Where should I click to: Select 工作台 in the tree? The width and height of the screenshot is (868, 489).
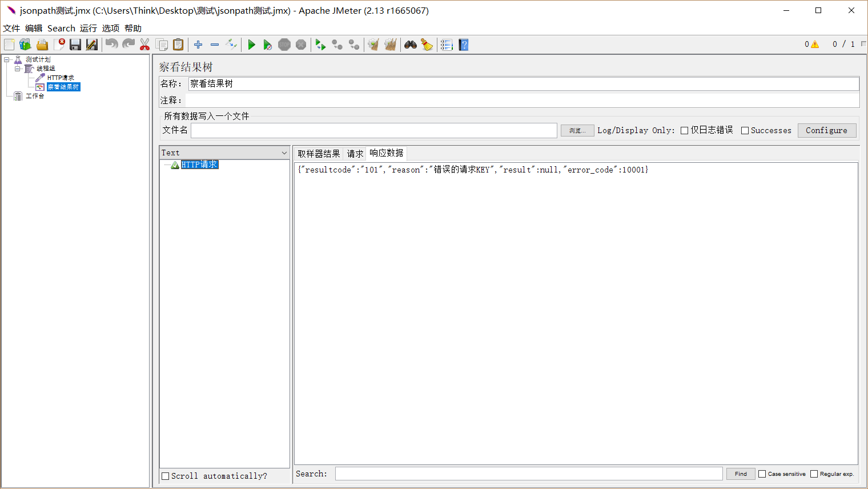point(35,96)
